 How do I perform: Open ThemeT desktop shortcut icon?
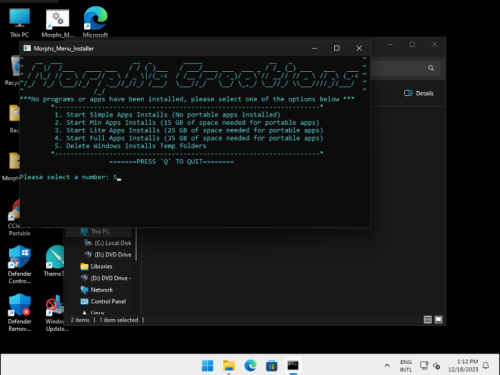tap(54, 261)
